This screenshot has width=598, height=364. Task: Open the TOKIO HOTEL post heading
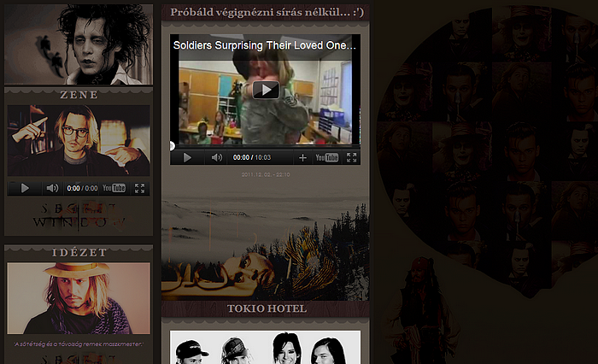pos(267,308)
